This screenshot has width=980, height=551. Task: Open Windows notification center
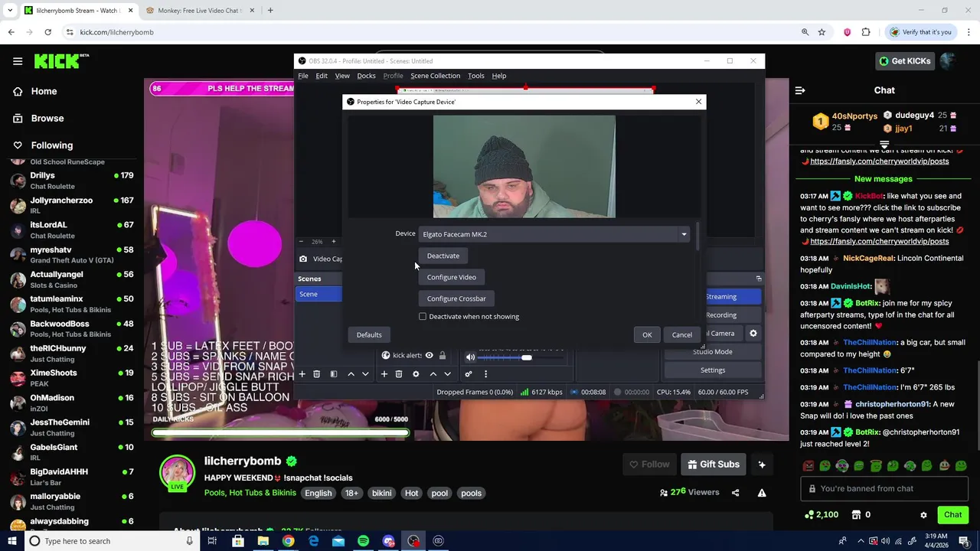pos(964,541)
